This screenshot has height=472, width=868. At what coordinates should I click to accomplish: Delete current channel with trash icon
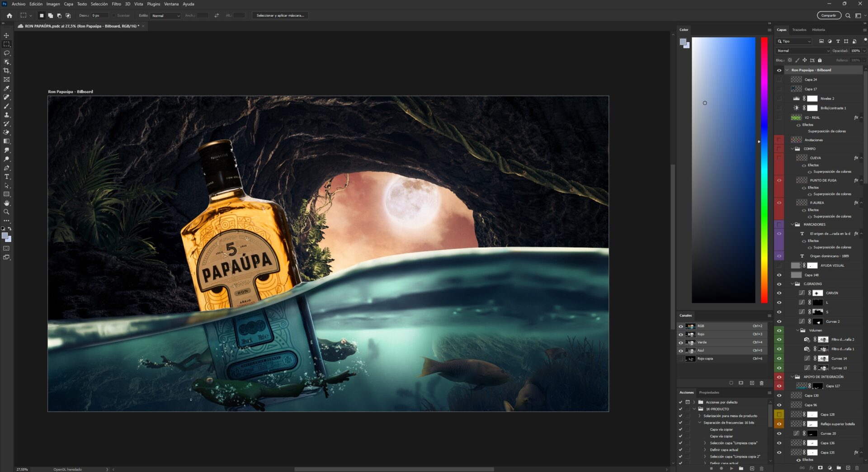click(x=761, y=383)
